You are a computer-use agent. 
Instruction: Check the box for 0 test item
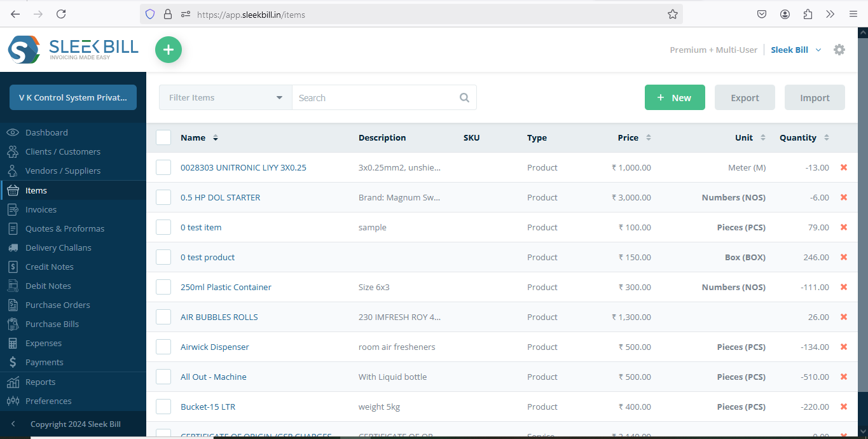coord(163,227)
